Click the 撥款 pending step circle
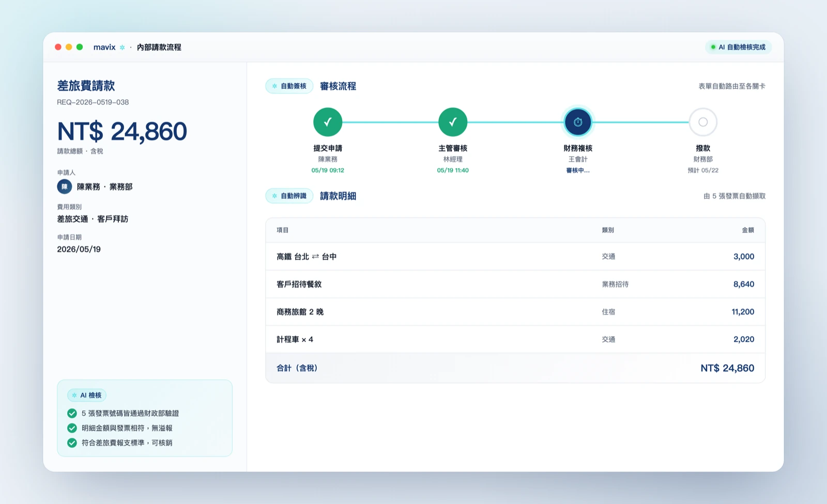This screenshot has width=827, height=504. [x=703, y=122]
